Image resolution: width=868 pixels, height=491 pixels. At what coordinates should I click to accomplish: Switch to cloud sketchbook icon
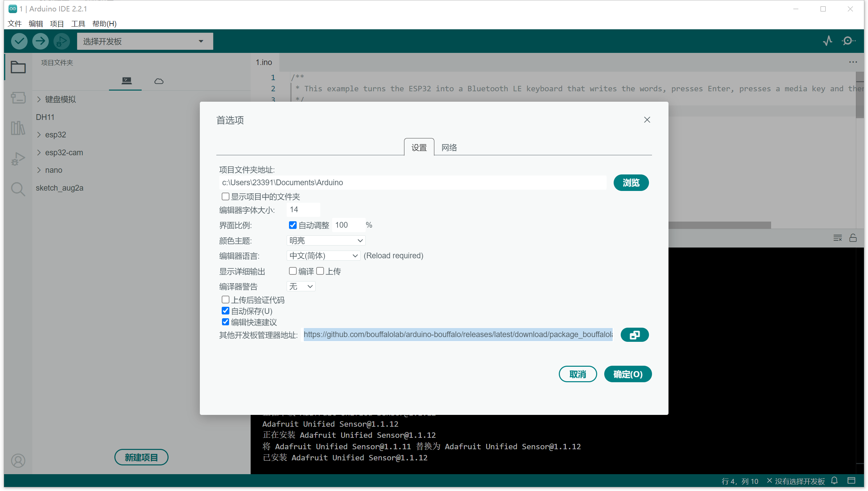159,81
